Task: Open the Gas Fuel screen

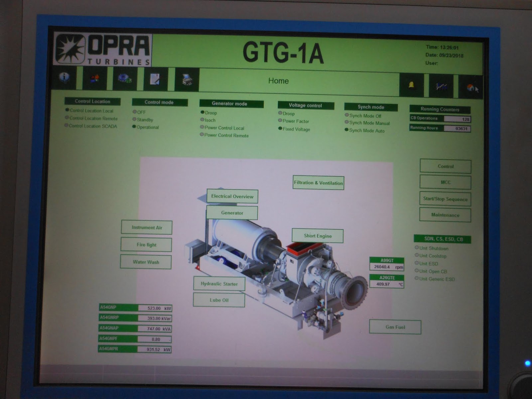Action: (x=395, y=327)
